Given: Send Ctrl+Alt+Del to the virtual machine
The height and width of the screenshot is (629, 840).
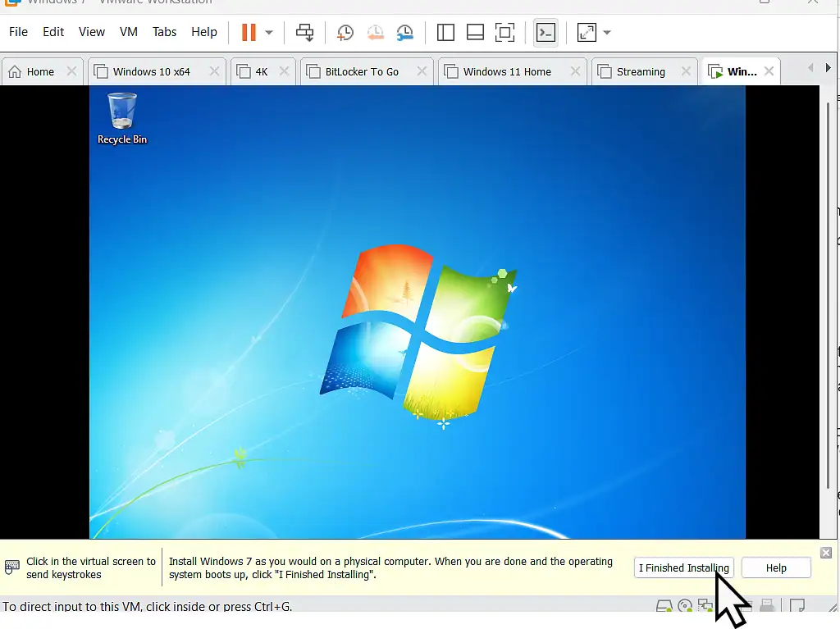Looking at the screenshot, I should click(304, 32).
